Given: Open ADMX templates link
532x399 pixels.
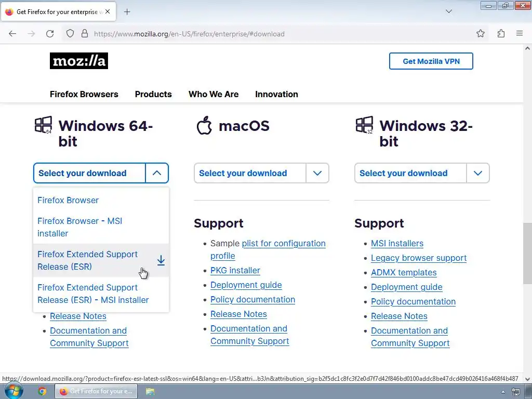Looking at the screenshot, I should click(x=404, y=272).
